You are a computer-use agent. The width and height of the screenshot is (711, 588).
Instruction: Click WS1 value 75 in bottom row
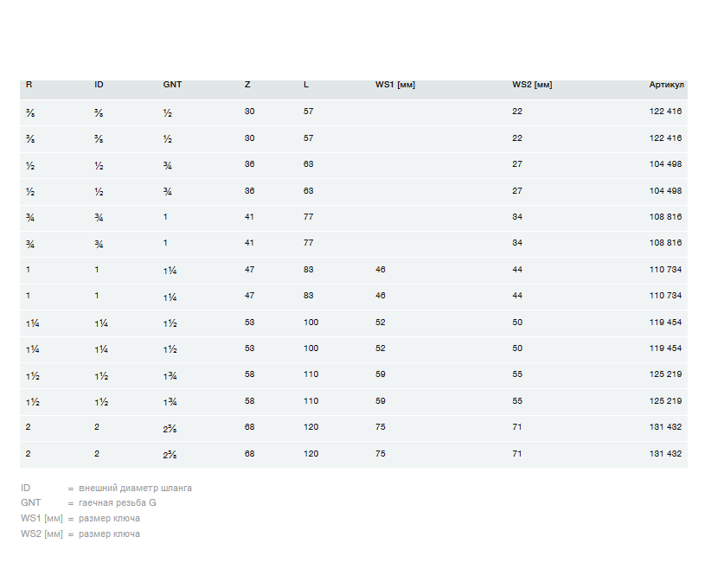[x=381, y=454]
